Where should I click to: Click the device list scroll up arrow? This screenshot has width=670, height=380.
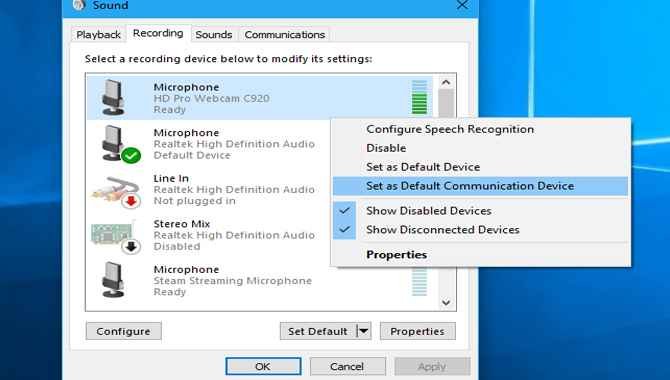click(x=446, y=82)
